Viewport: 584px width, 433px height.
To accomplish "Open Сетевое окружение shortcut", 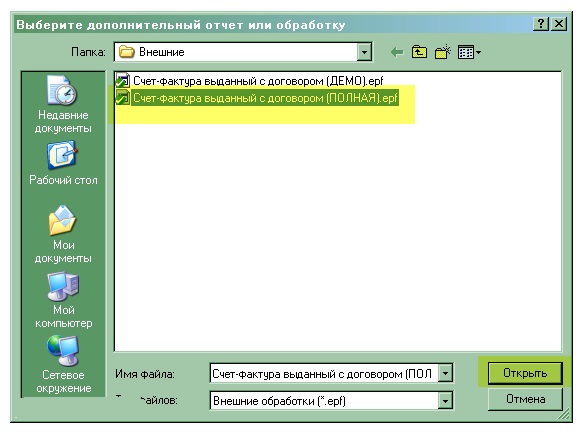I will 63,364.
